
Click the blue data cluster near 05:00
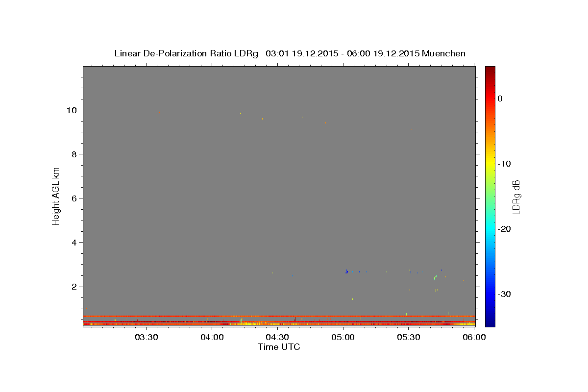pos(346,271)
